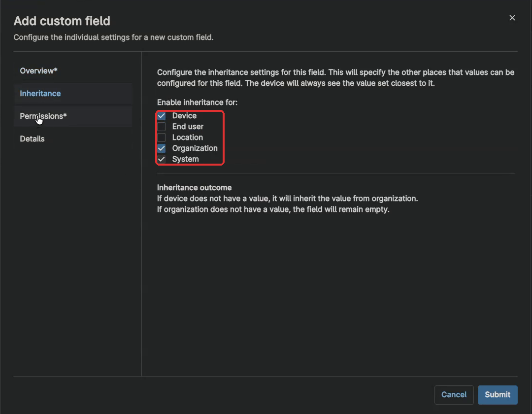Click the Inheritance outcome heading
The image size is (532, 414).
click(195, 188)
